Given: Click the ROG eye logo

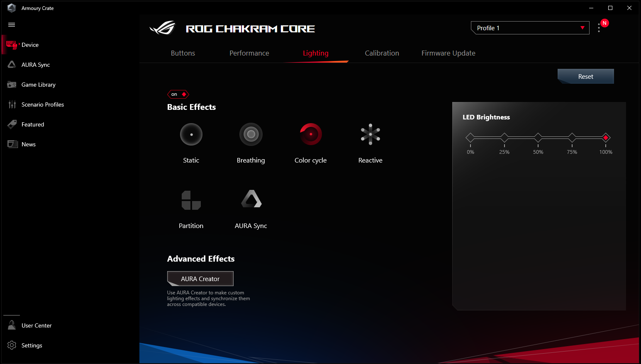Looking at the screenshot, I should [x=162, y=28].
